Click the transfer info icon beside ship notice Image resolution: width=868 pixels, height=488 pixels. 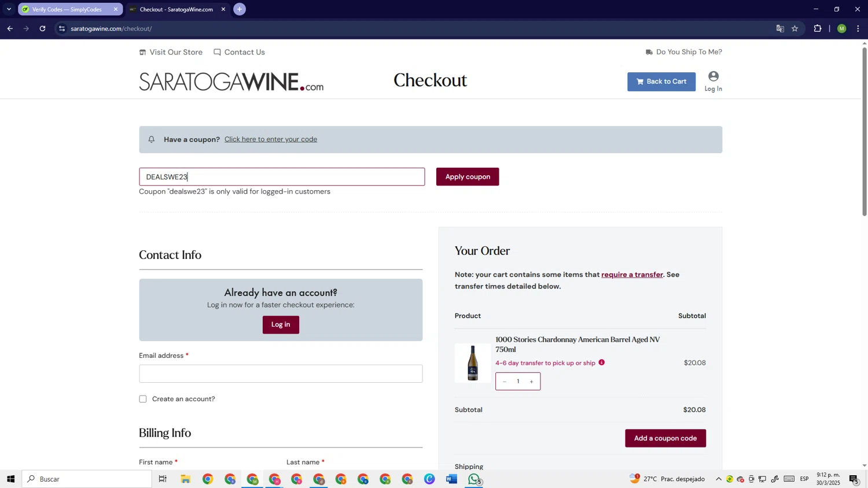click(x=602, y=363)
